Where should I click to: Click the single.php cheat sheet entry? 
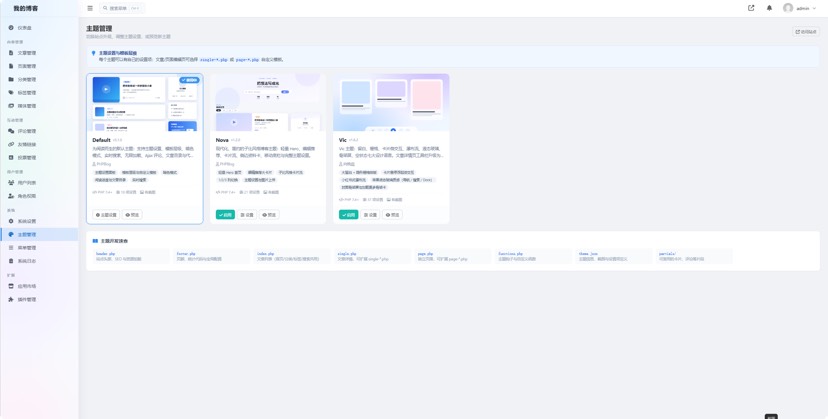click(x=372, y=256)
